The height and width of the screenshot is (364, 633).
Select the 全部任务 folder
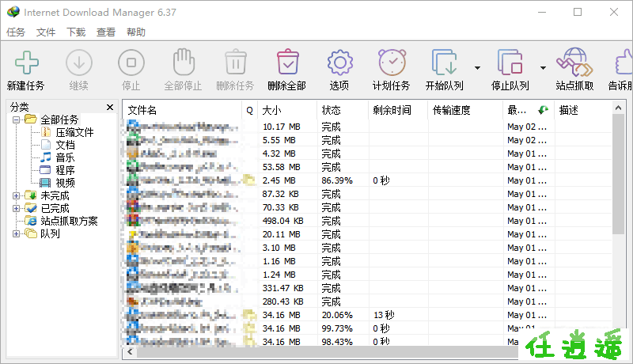(x=59, y=119)
